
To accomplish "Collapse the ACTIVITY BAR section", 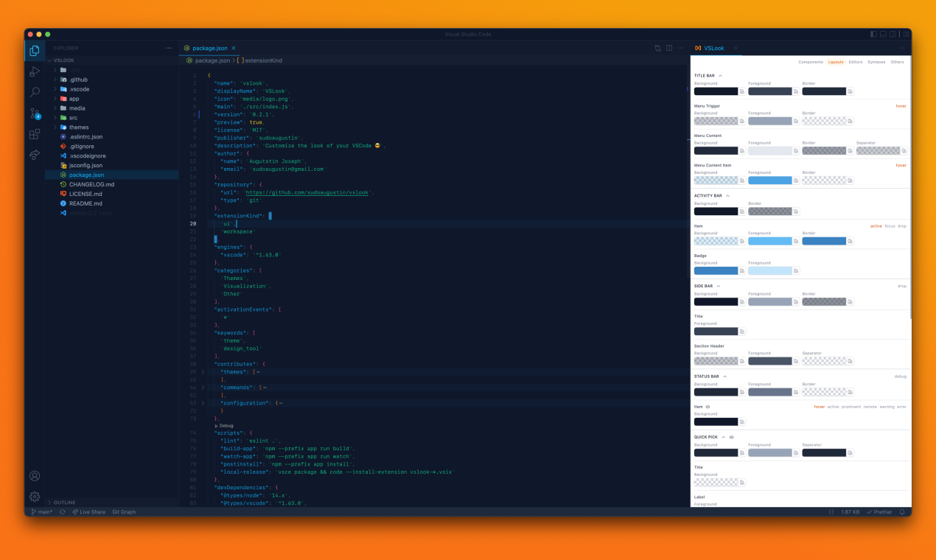I will coord(728,196).
